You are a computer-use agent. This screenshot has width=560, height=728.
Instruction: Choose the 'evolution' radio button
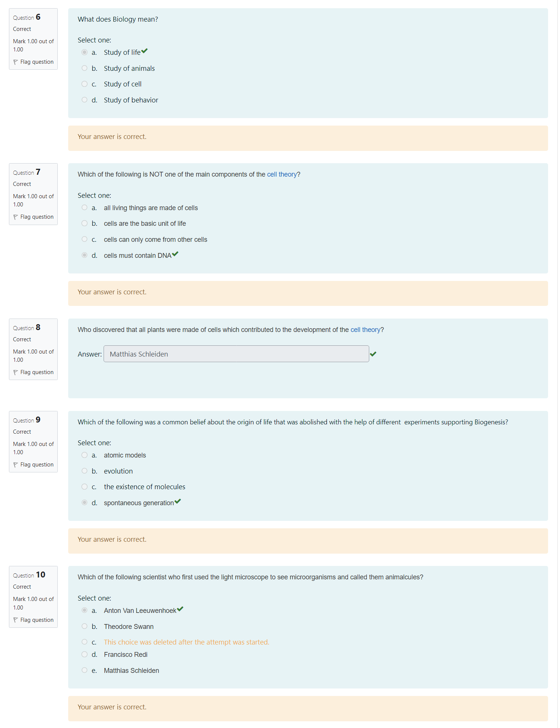[85, 471]
